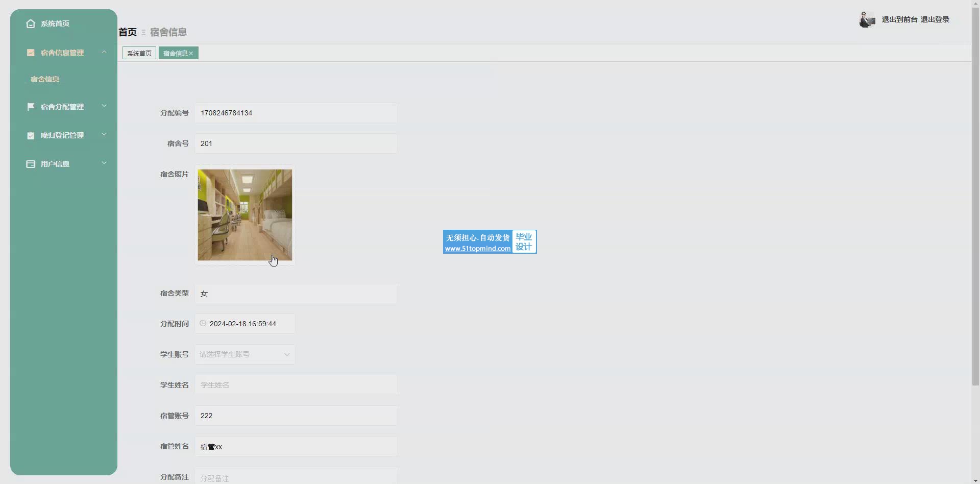This screenshot has width=980, height=484.
Task: Click the flag icon beside 宿舍分配管理
Action: [31, 107]
